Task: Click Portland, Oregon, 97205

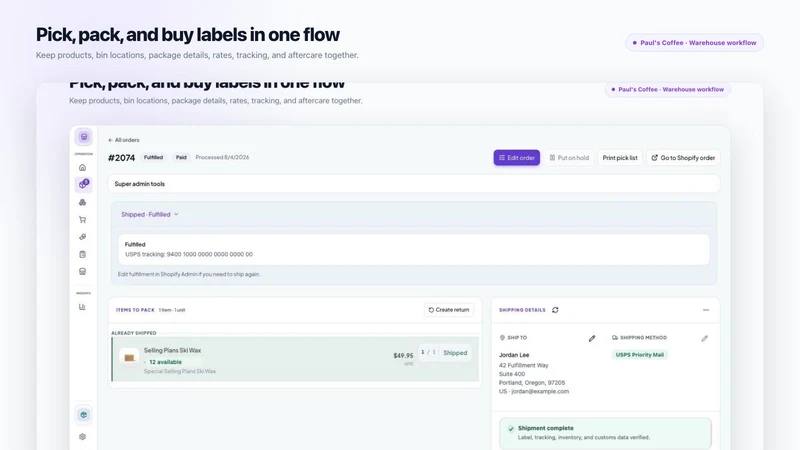Action: (x=532, y=383)
